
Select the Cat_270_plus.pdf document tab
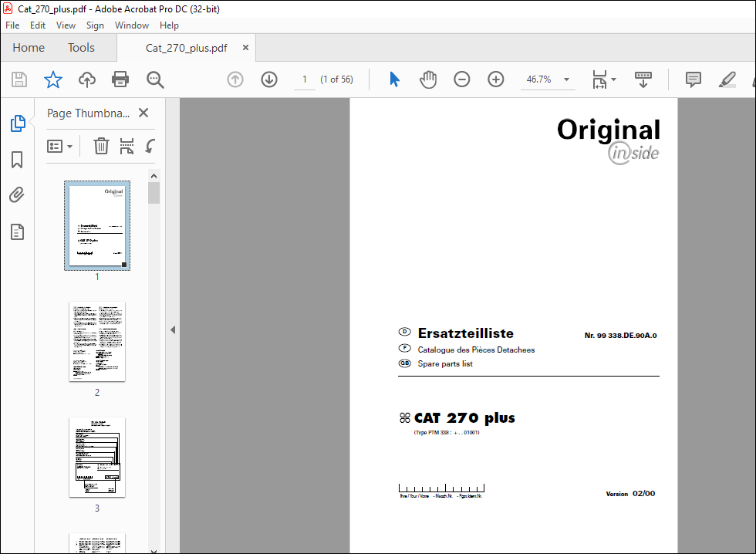[187, 48]
